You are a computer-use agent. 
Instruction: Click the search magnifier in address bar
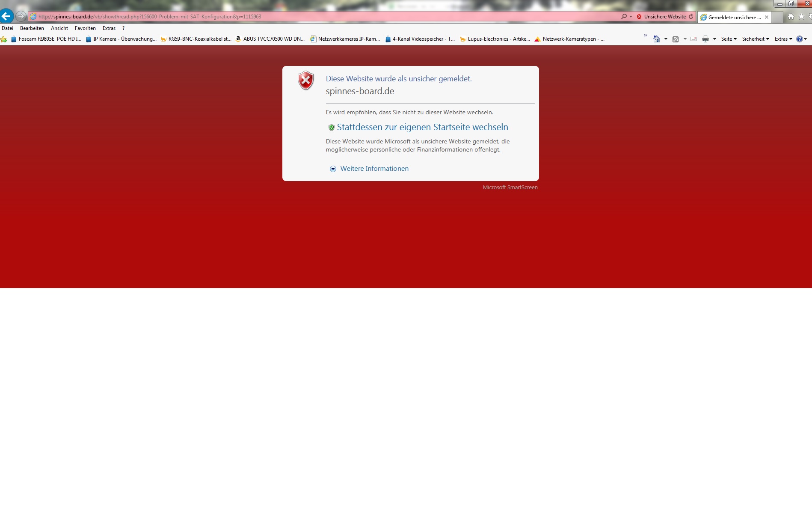tap(624, 17)
